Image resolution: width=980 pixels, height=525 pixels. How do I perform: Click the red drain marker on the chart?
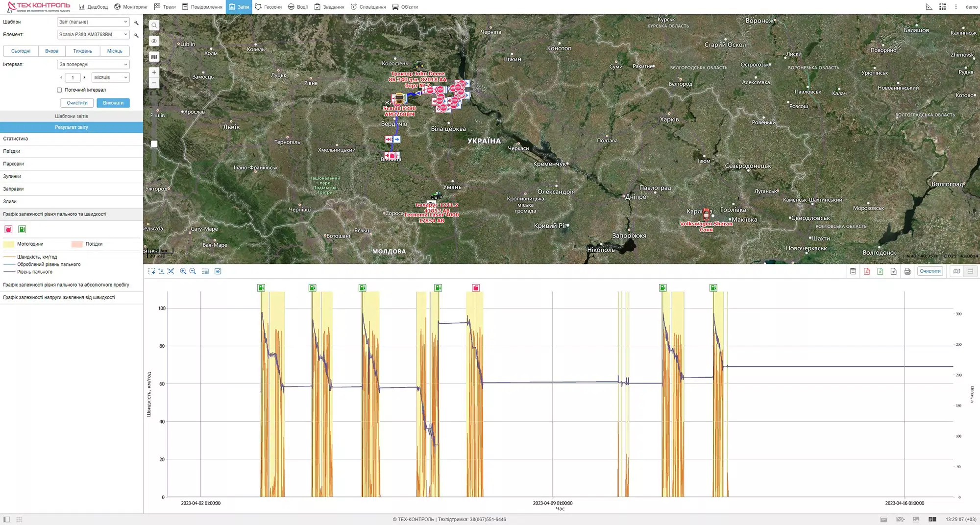pos(475,288)
